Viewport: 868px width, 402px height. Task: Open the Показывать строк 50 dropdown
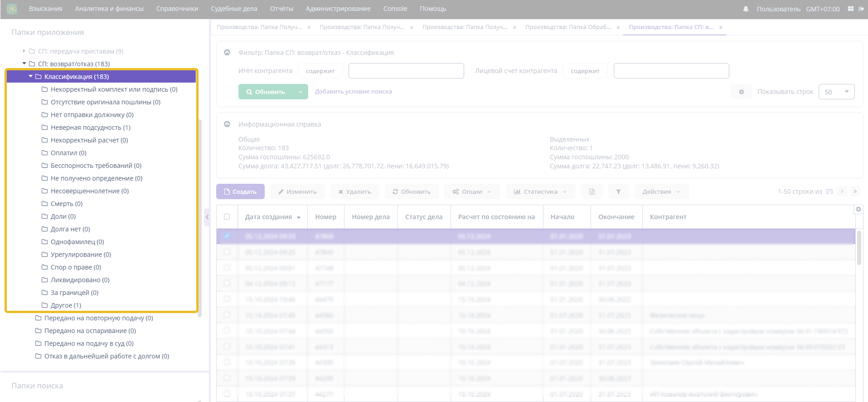(x=836, y=92)
